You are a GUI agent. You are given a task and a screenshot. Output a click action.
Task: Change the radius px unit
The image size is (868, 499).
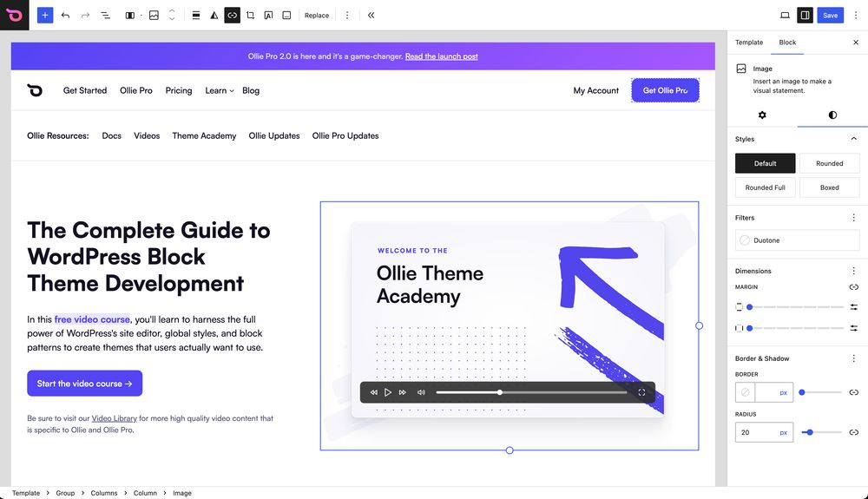[783, 433]
